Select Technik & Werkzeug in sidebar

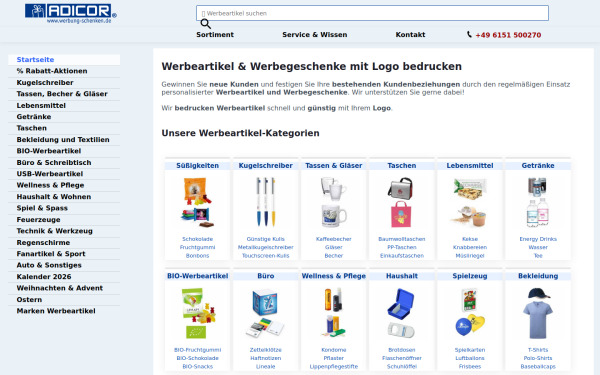(x=64, y=231)
